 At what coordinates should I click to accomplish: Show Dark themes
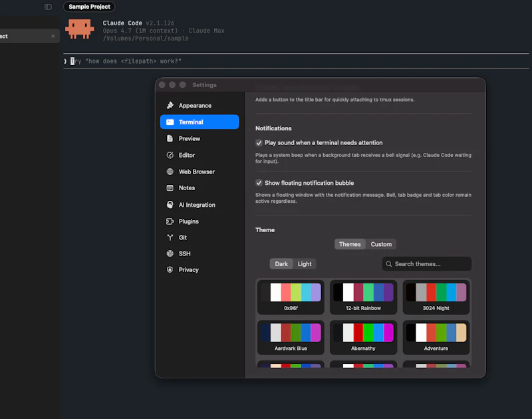281,264
